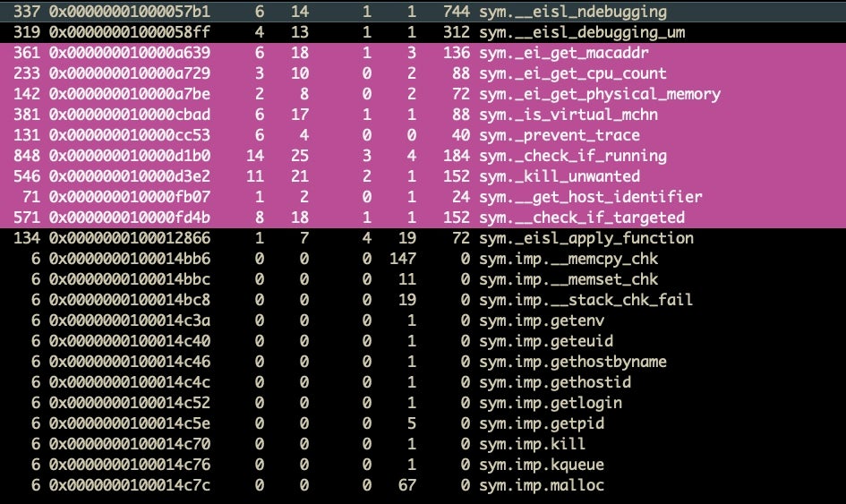Screen dimensions: 846x504
Task: Select the sym.imp.gethostbyname import
Action: coord(573,362)
